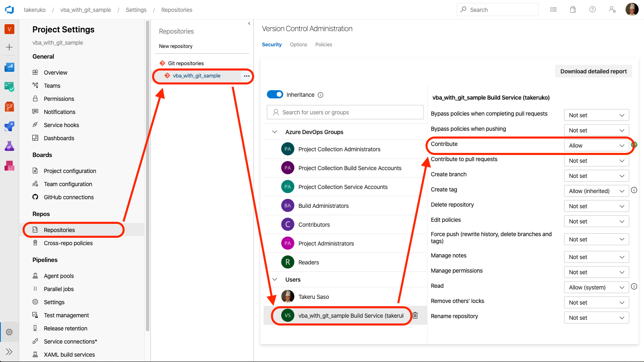Open the Help question mark icon
The image size is (644, 362).
[x=592, y=9]
